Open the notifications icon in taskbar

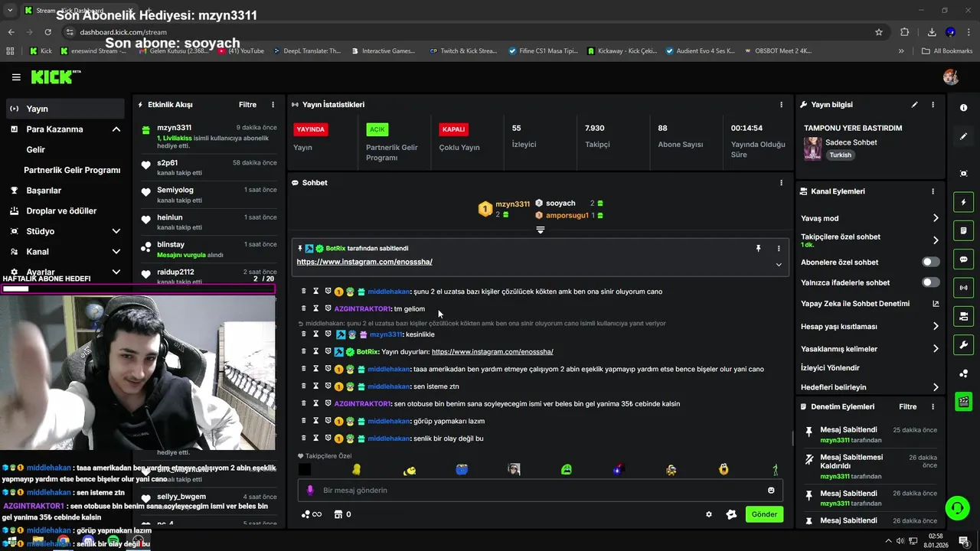[x=964, y=541]
